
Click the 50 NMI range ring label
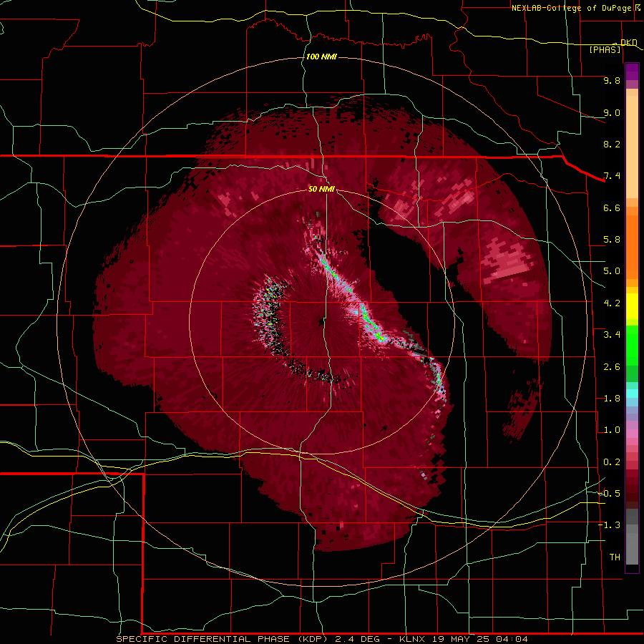click(321, 189)
